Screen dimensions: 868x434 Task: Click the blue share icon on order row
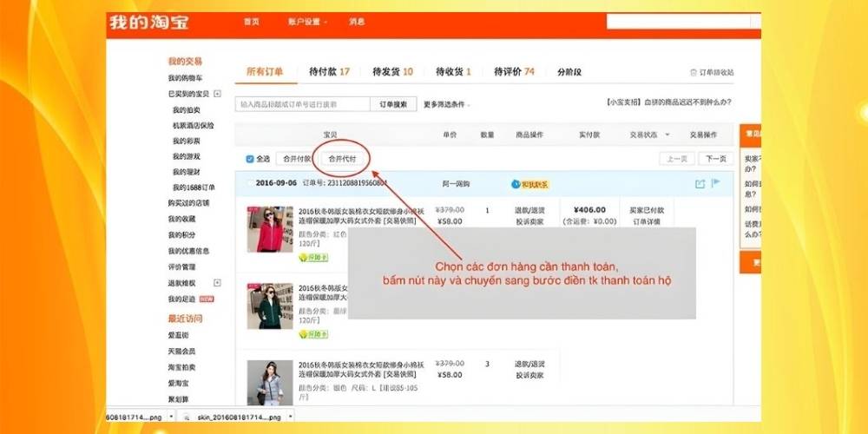click(700, 184)
